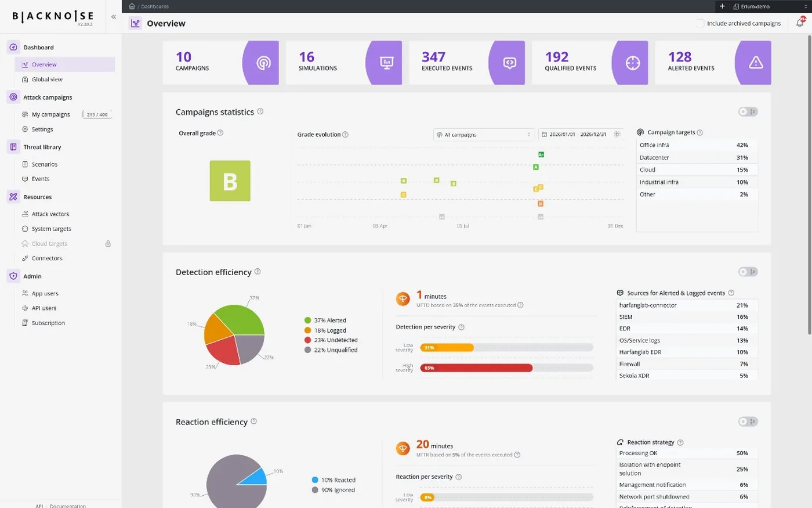Click the help icon beside Detection per severity
The width and height of the screenshot is (812, 508).
pyautogui.click(x=462, y=327)
